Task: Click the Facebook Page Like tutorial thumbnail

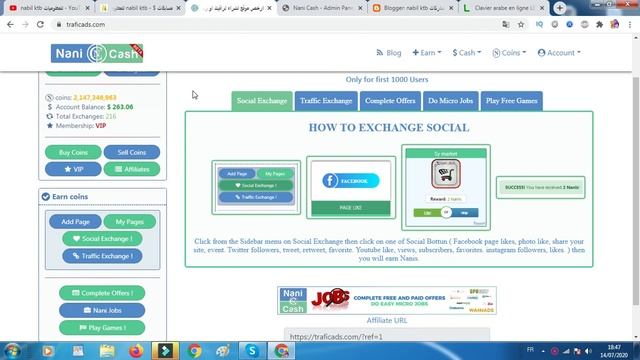Action: (351, 188)
